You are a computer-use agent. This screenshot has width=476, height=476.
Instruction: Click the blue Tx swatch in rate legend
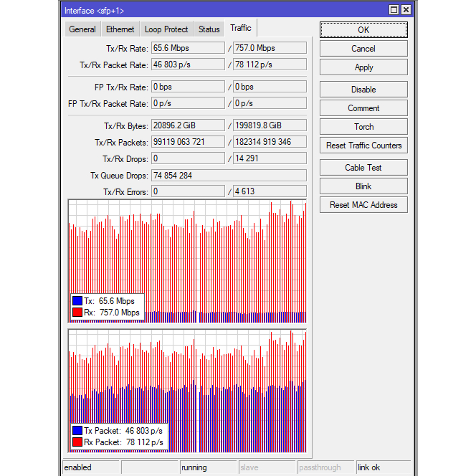click(x=77, y=301)
